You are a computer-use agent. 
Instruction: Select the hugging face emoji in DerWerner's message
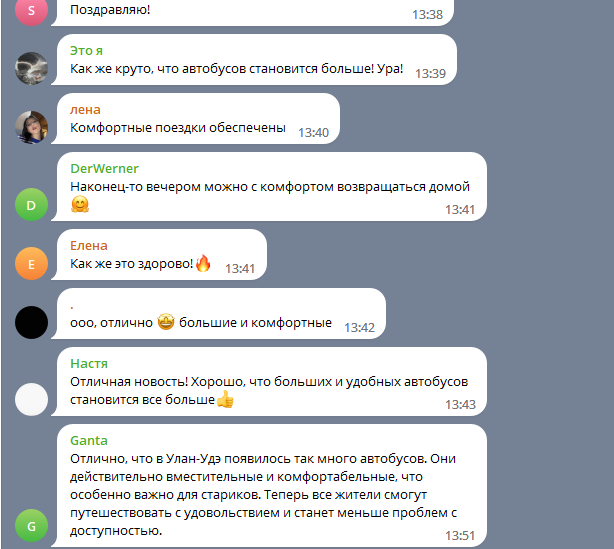[80, 204]
